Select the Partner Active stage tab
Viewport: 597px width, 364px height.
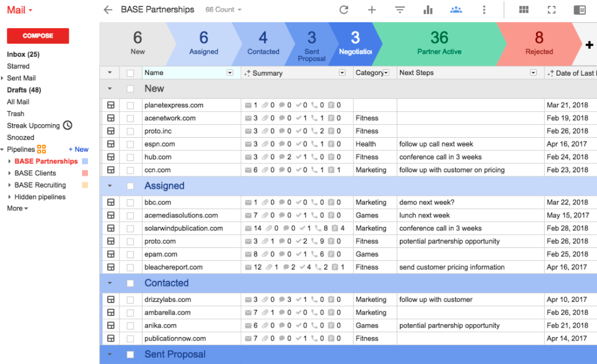coord(439,44)
